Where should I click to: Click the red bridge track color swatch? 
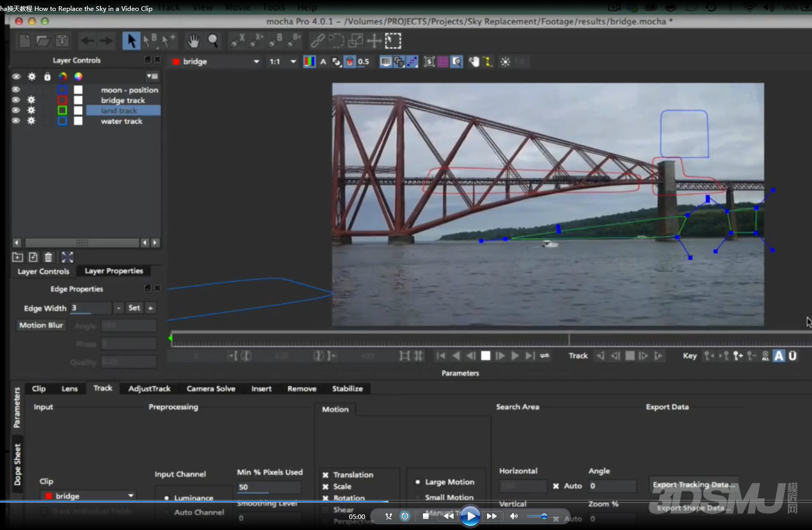(63, 100)
